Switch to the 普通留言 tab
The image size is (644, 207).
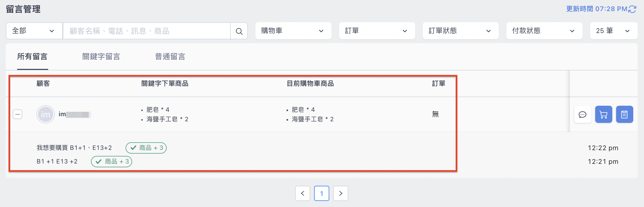click(170, 57)
